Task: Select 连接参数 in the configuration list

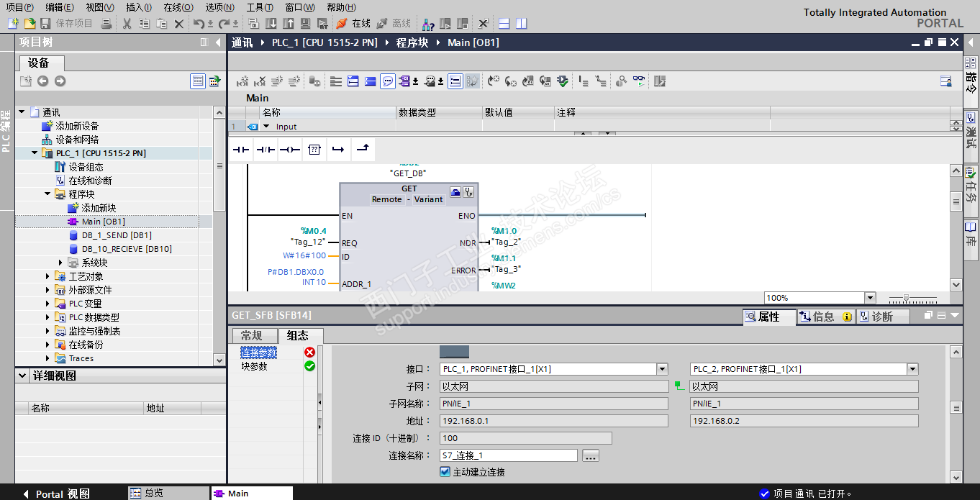Action: (x=258, y=353)
